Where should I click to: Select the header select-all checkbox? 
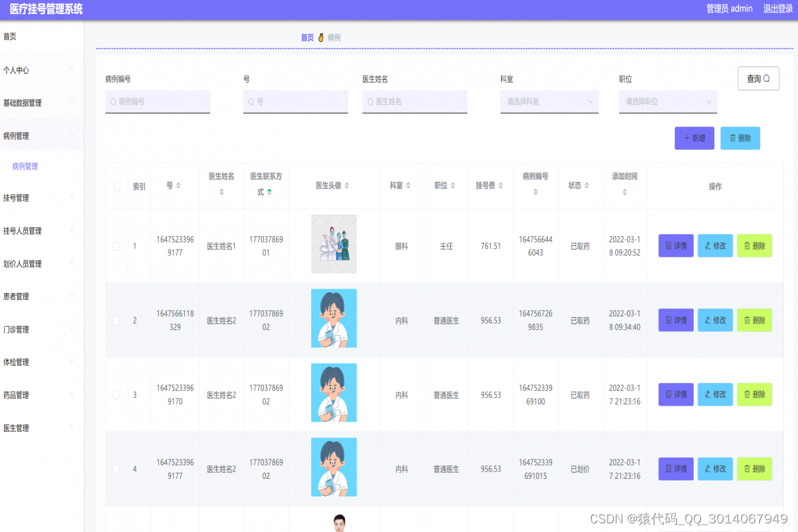coord(117,186)
